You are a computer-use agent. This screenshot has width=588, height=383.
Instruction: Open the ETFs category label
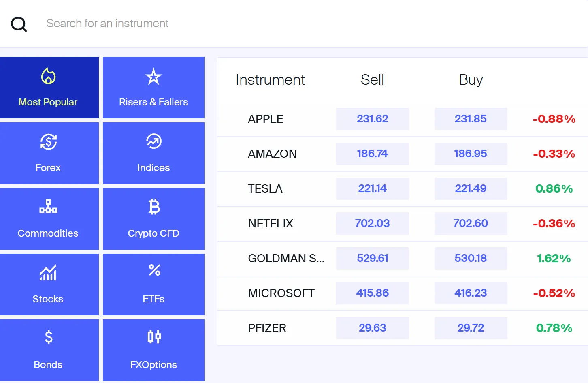click(153, 299)
